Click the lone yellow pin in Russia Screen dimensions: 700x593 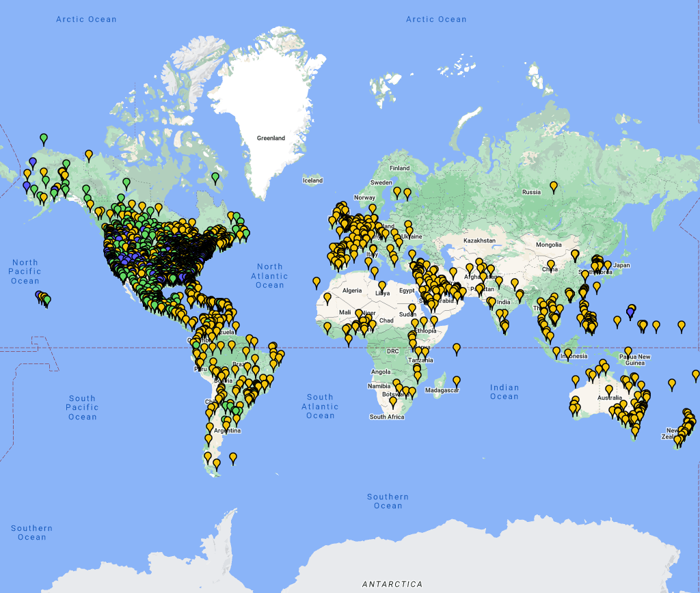(554, 186)
